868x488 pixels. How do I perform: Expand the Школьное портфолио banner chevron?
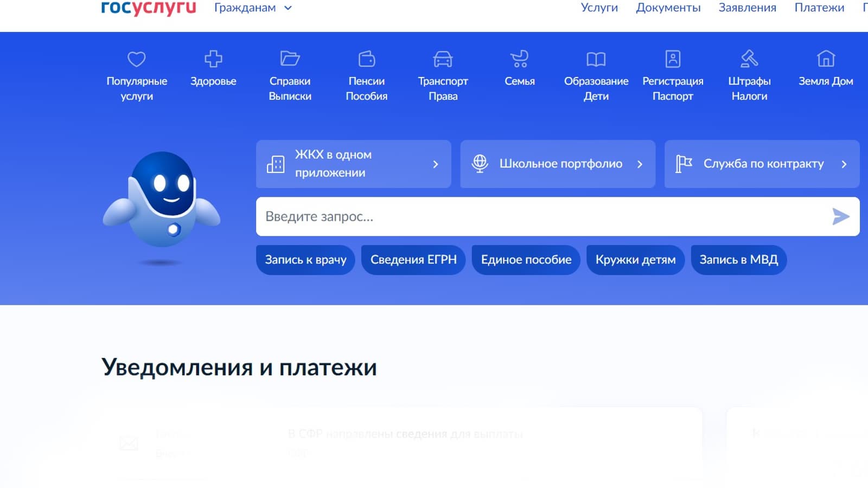tap(640, 164)
